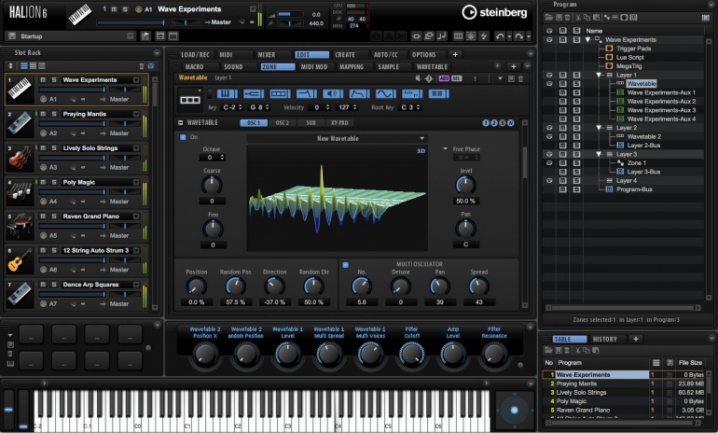Open the Startup multi preset dropdown
This screenshot has height=433, width=718.
(131, 36)
